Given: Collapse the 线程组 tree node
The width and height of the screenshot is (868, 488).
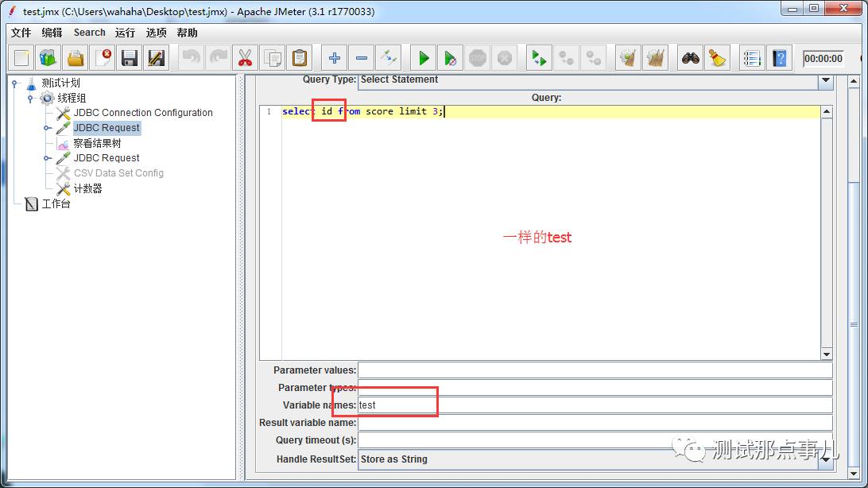Looking at the screenshot, I should pyautogui.click(x=30, y=99).
